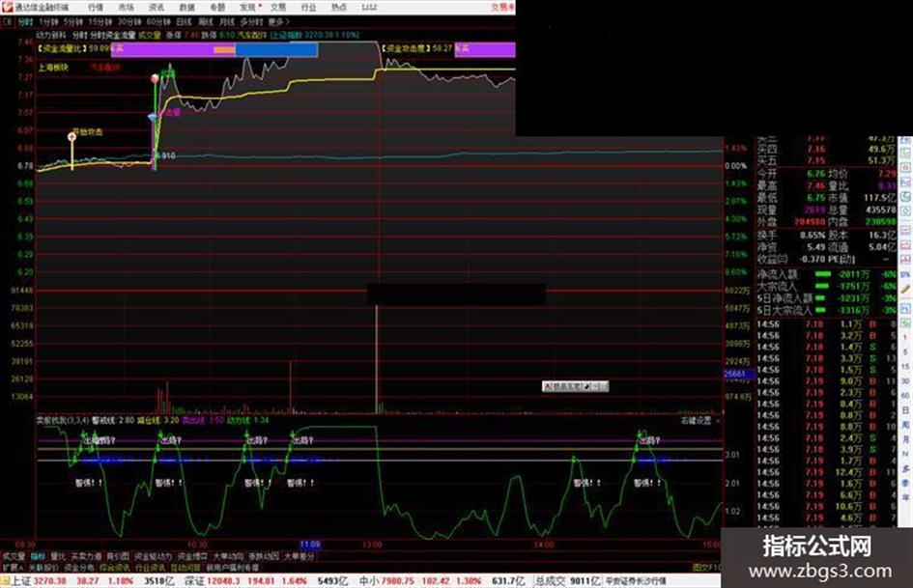Select the 买卖力道 bottom tab
This screenshot has width=913, height=588.
coord(86,556)
